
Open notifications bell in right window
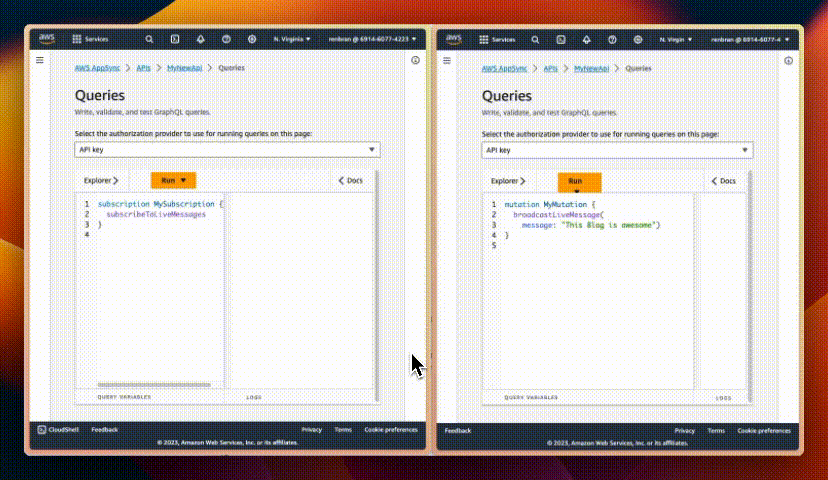pyautogui.click(x=587, y=40)
